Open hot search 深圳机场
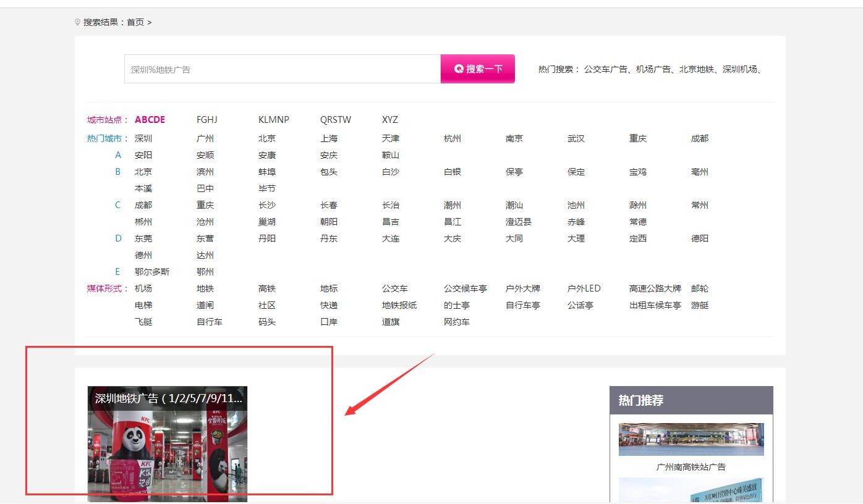863x504 pixels. (740, 69)
